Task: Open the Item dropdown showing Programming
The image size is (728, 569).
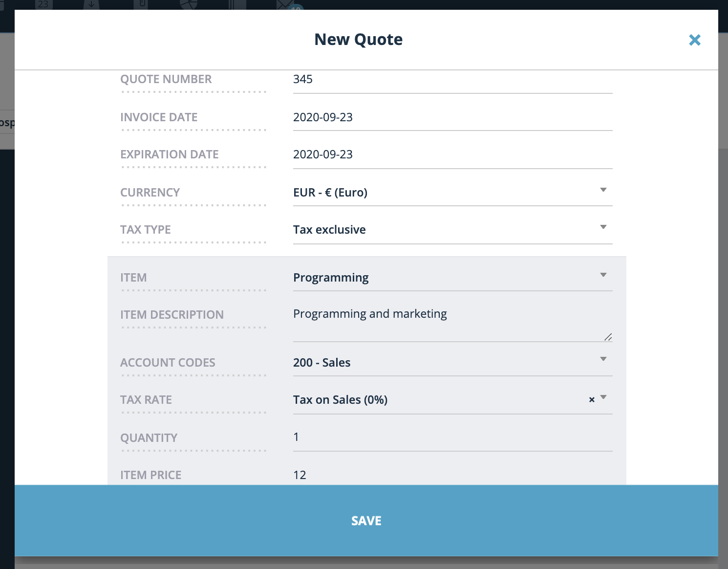Action: coord(452,278)
